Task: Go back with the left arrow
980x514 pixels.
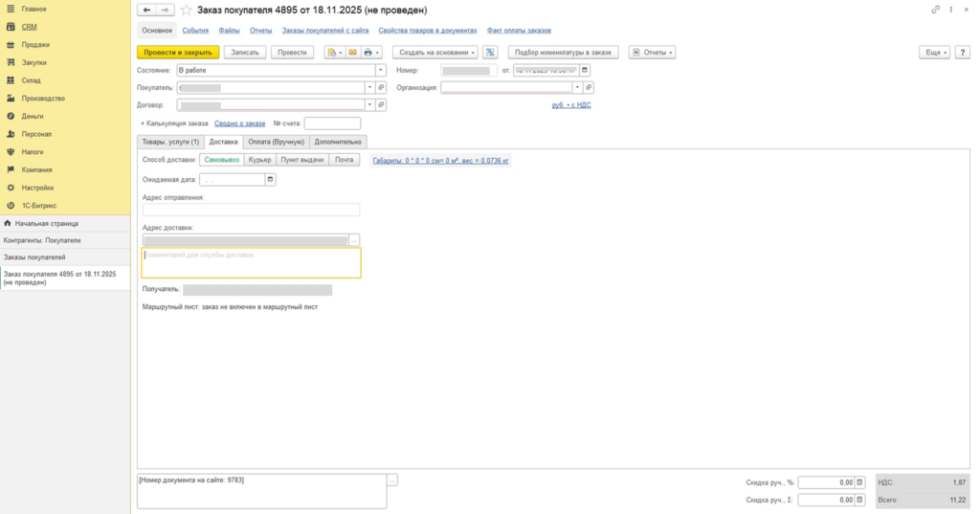Action: tap(146, 10)
